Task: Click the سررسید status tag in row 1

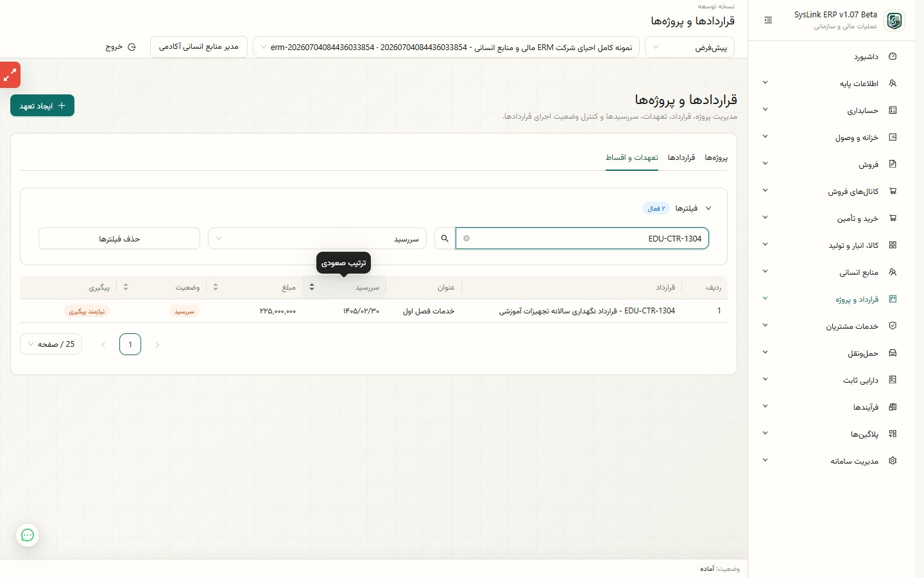Action: (x=185, y=311)
